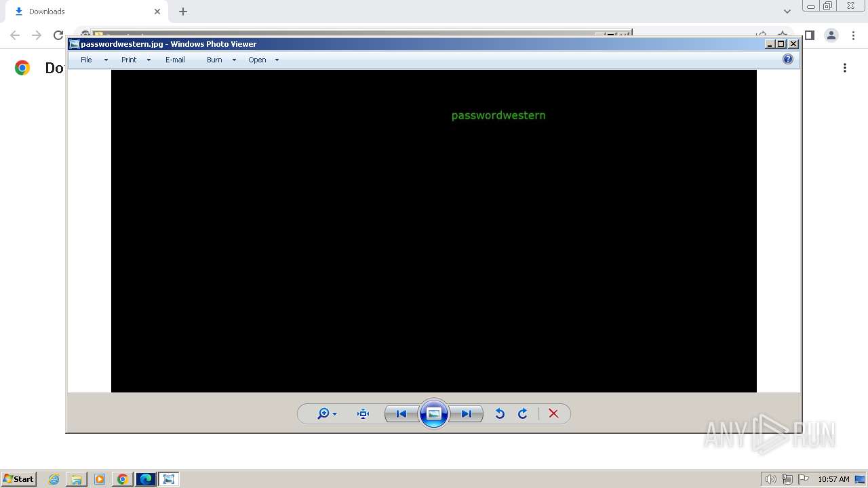This screenshot has height=488, width=868.
Task: Expand the Open dropdown arrow
Action: coord(277,60)
